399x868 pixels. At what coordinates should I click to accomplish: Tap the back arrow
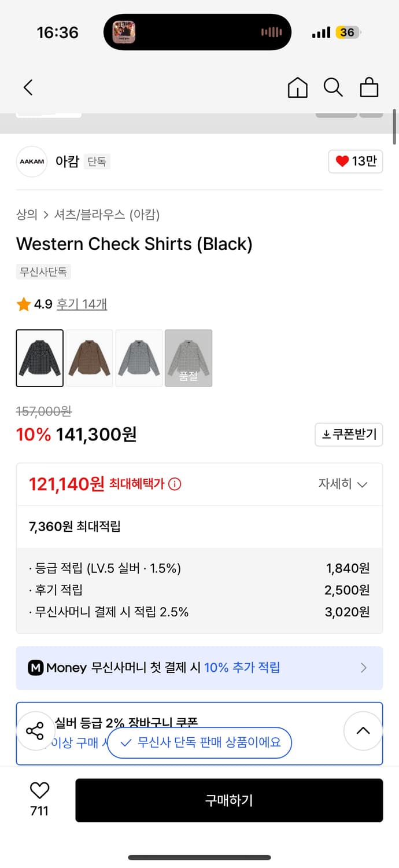(28, 87)
